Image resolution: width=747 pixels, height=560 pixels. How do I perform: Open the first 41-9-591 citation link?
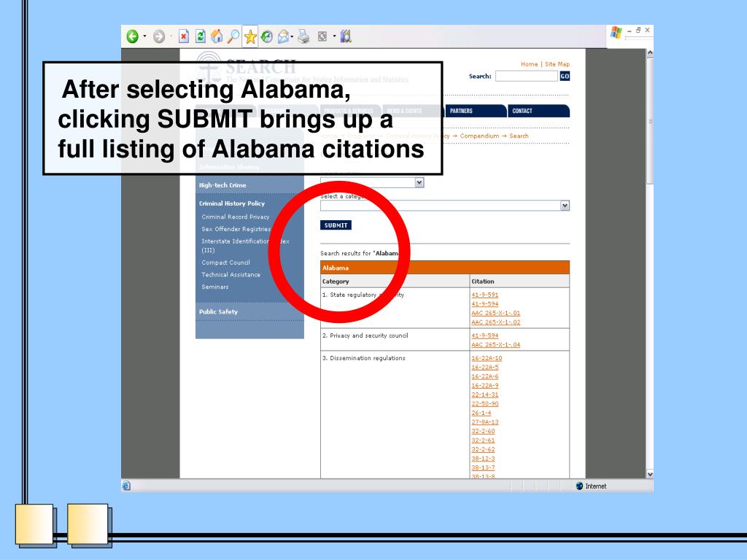pyautogui.click(x=485, y=295)
